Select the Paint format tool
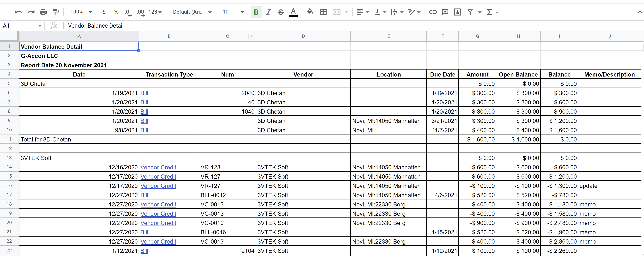The width and height of the screenshot is (644, 256). tap(56, 12)
